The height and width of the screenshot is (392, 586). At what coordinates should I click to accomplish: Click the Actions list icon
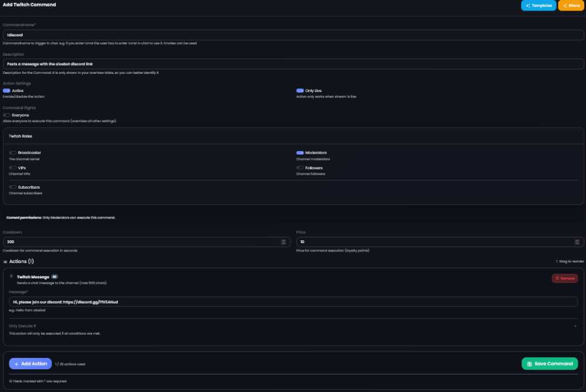pyautogui.click(x=5, y=261)
